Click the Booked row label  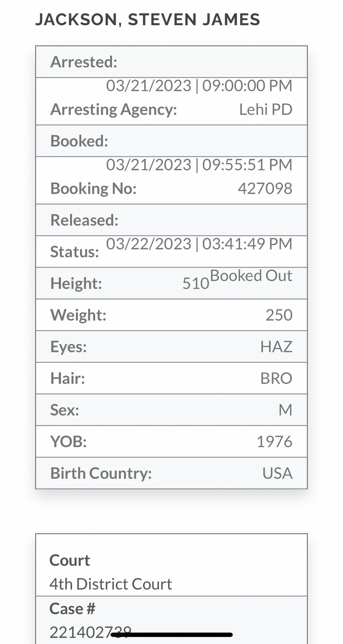pos(79,141)
